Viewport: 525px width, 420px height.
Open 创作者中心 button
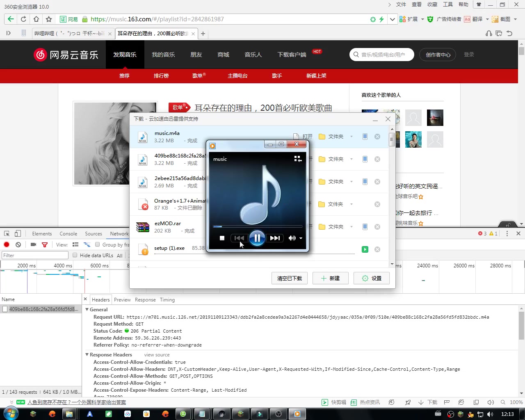tap(438, 55)
